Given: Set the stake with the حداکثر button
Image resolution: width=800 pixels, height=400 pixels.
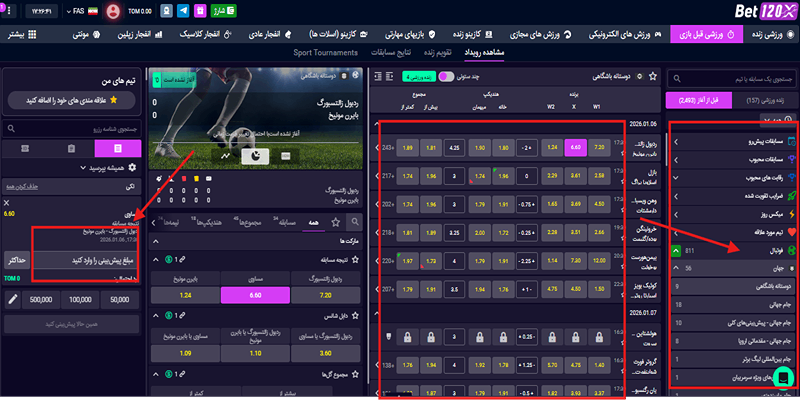Looking at the screenshot, I should pos(18,260).
